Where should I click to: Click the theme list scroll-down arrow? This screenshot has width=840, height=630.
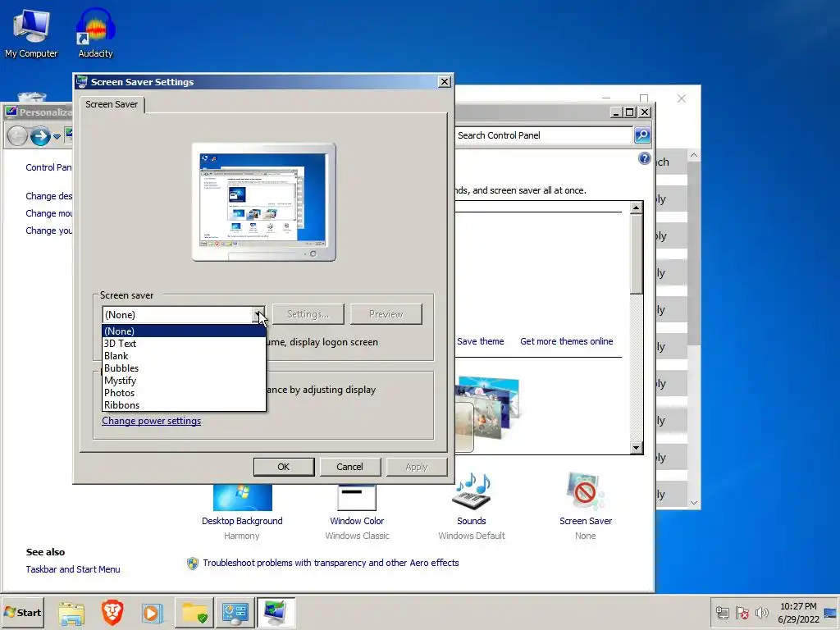click(636, 448)
